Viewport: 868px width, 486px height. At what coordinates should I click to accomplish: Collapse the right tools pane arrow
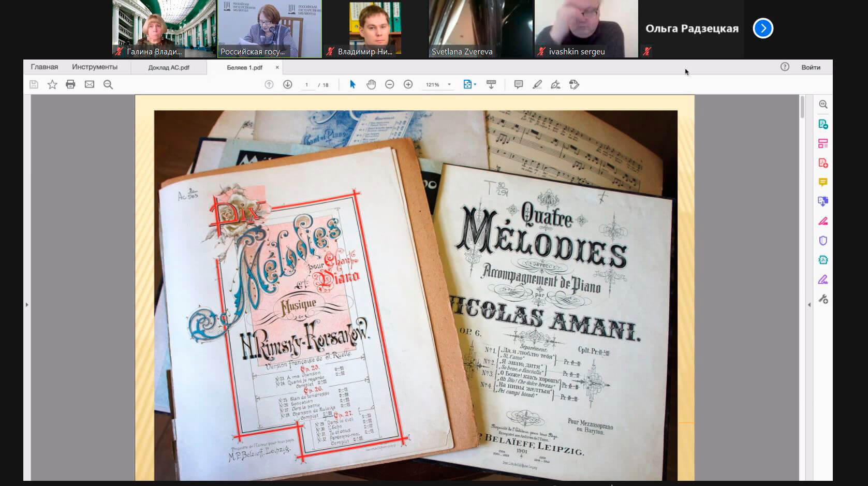(809, 305)
